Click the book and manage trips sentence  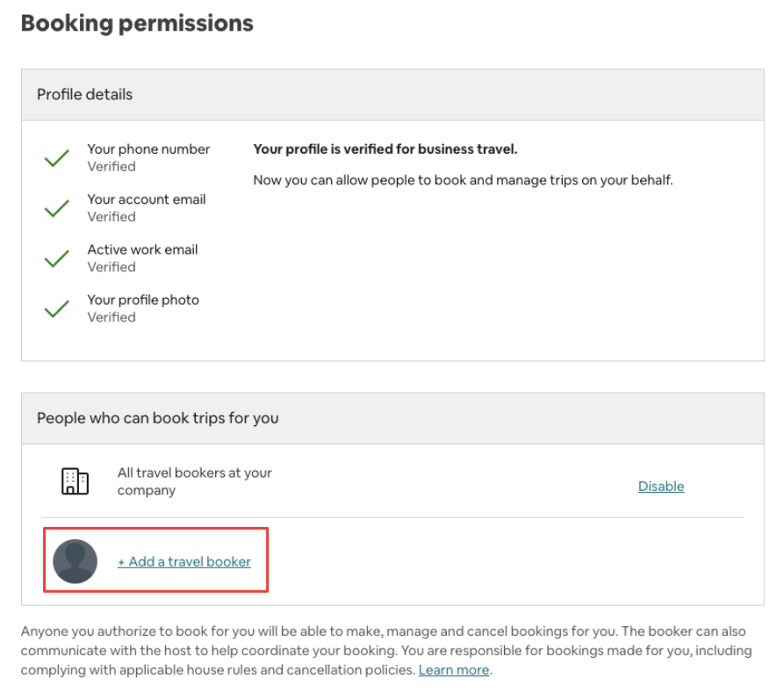(463, 180)
